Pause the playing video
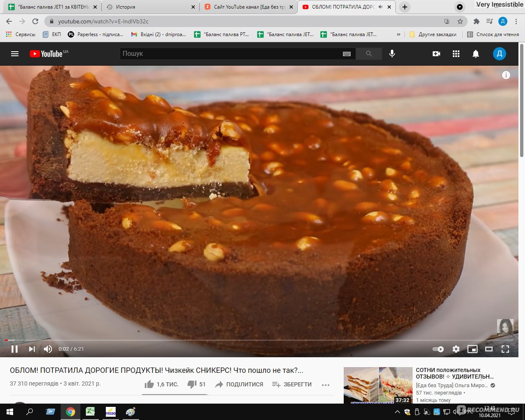 (x=14, y=349)
